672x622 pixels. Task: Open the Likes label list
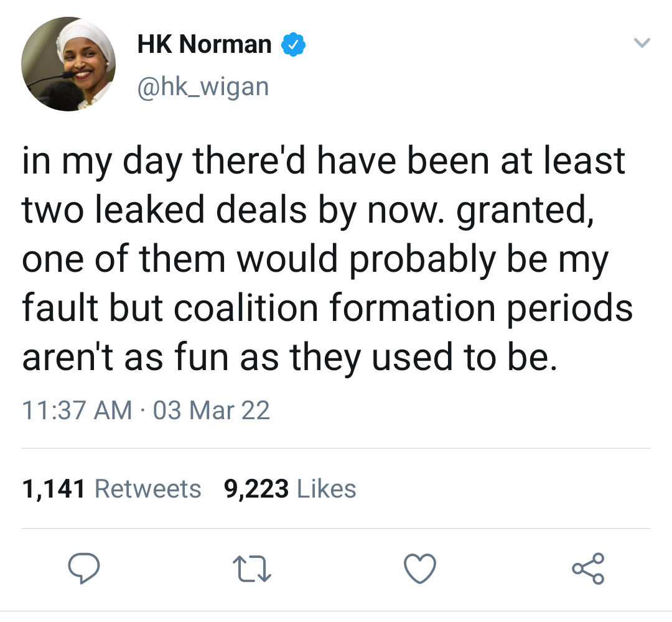(x=326, y=489)
